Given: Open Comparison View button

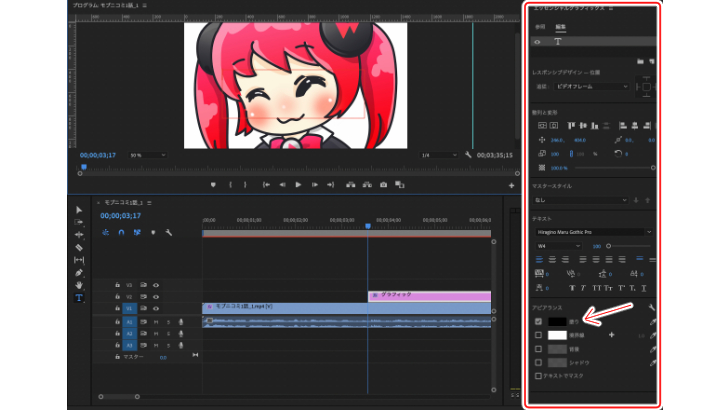Looking at the screenshot, I should tap(399, 185).
